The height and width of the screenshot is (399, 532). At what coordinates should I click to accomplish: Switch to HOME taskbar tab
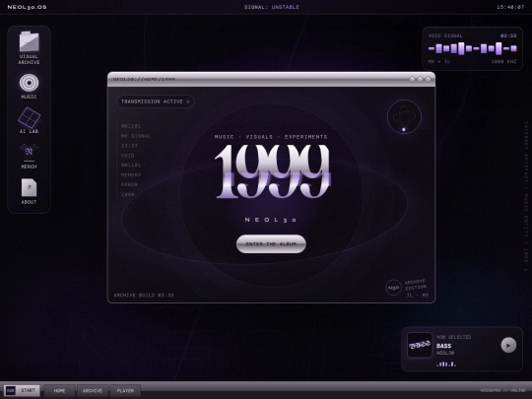pos(59,390)
